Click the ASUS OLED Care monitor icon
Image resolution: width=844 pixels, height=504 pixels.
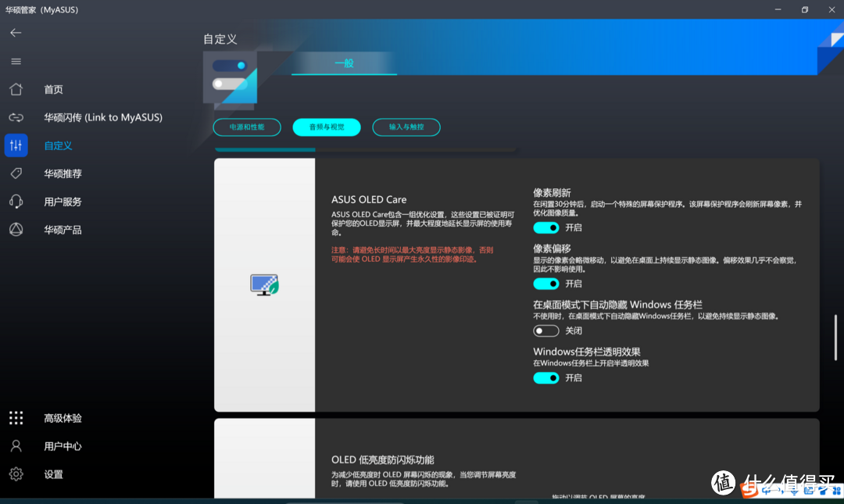coord(264,285)
